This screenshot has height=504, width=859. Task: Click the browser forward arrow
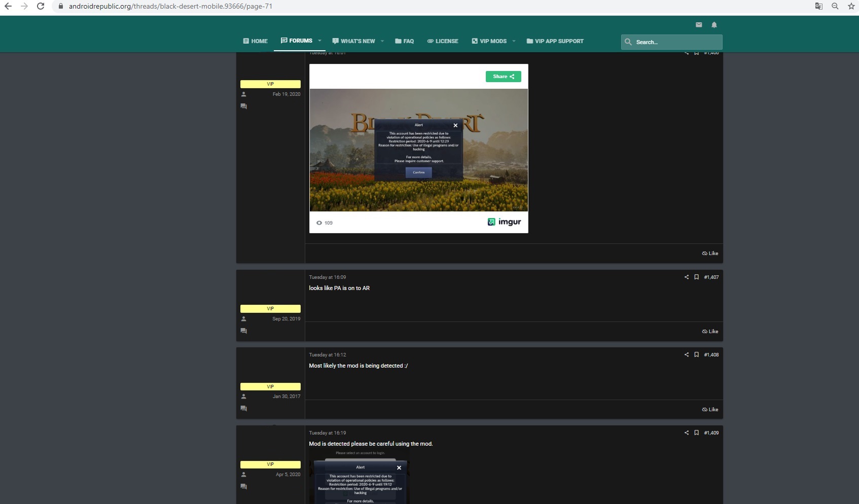coord(24,6)
